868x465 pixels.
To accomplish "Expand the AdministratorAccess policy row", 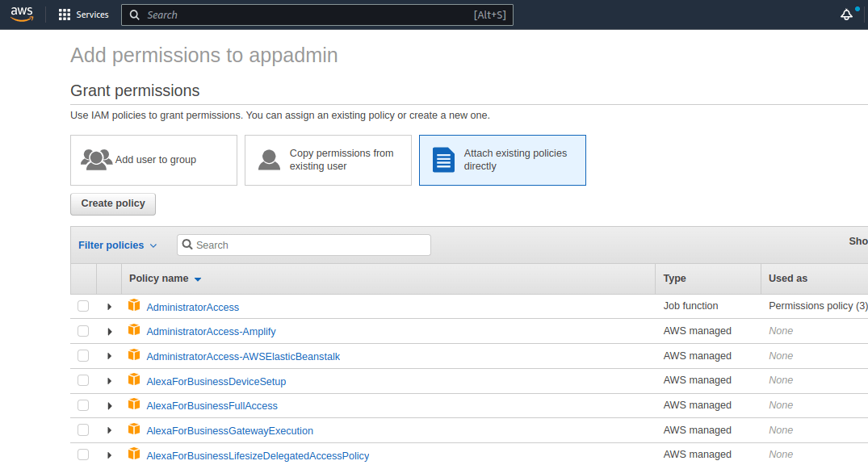I will 109,307.
